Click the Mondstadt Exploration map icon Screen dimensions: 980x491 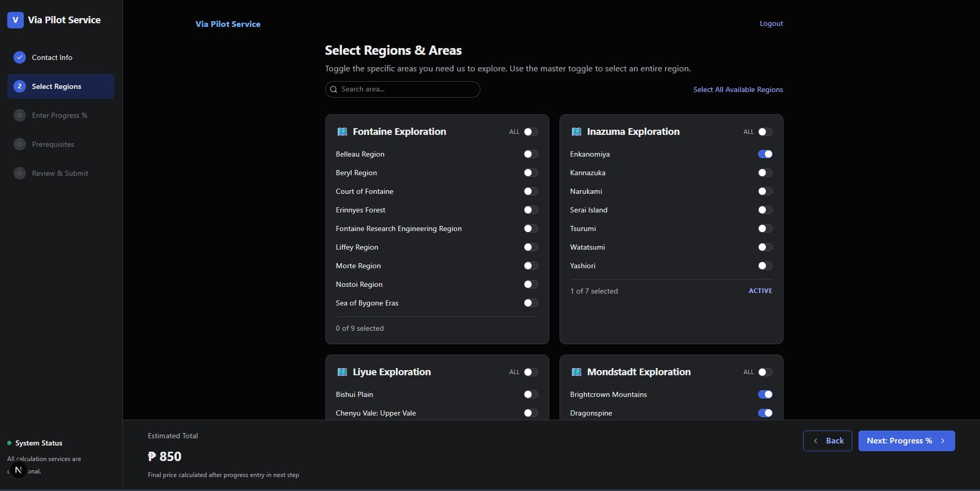coord(576,372)
